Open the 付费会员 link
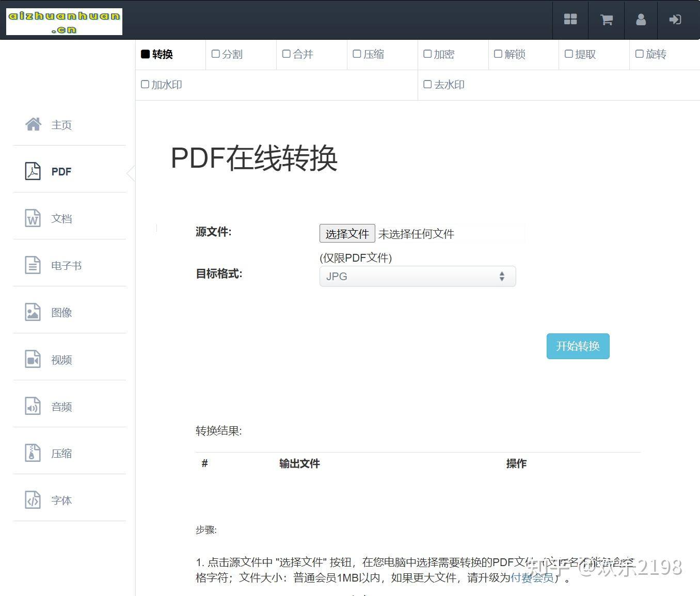Viewport: 700px width, 596px height. point(532,577)
